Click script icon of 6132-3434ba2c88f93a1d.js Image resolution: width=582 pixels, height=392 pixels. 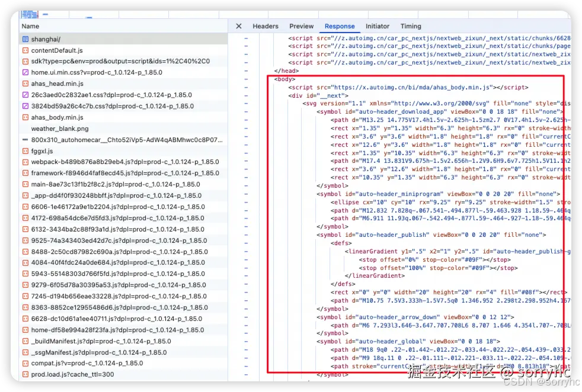click(x=25, y=229)
